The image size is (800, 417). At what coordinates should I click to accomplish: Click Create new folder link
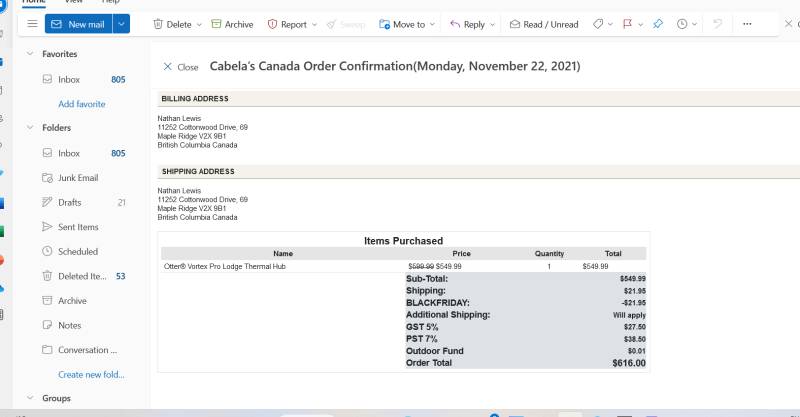[x=91, y=374]
